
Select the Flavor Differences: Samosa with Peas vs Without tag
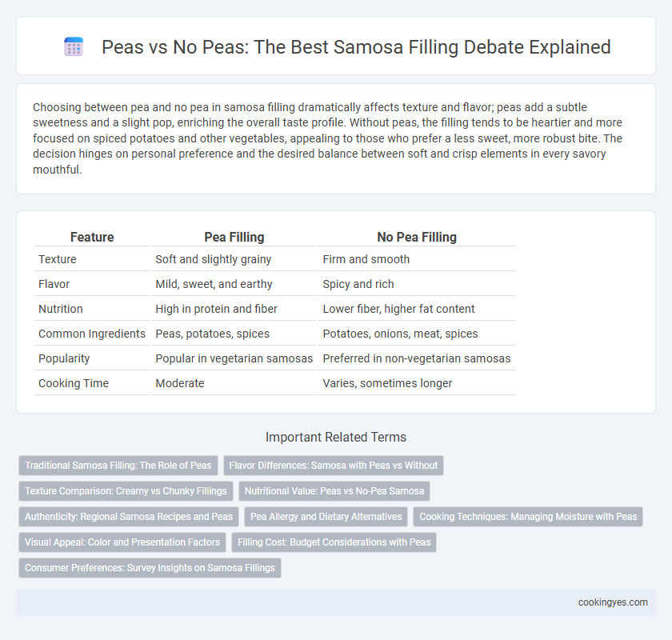pos(334,466)
